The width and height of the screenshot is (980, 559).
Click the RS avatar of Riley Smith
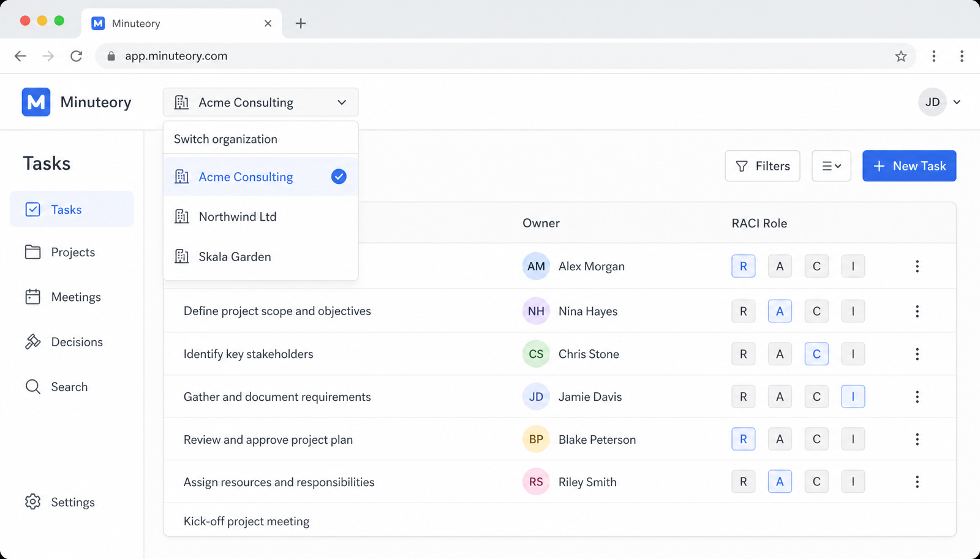(536, 482)
